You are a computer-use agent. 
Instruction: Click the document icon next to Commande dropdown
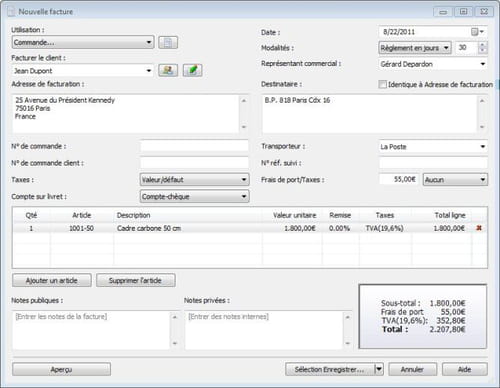[168, 42]
